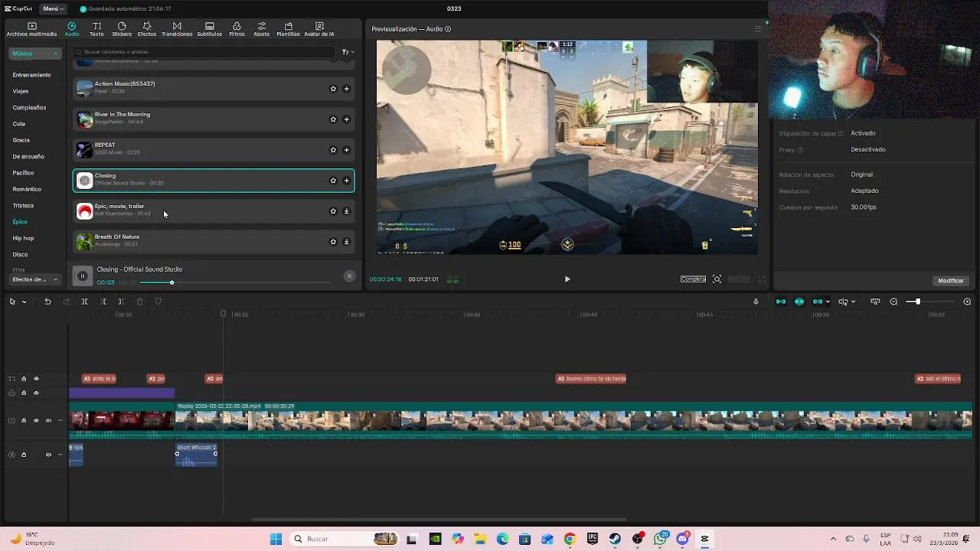Open the preview panel options menu
980x551 pixels.
pos(758,29)
